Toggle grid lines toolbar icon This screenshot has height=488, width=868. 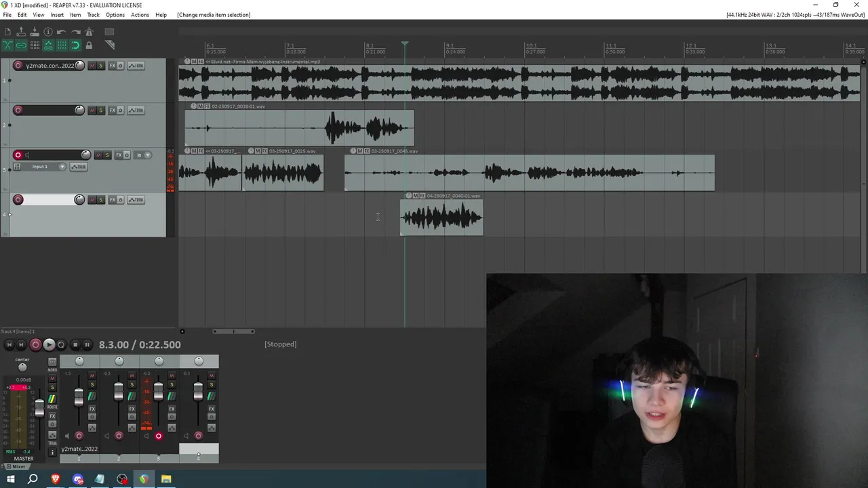click(x=62, y=45)
